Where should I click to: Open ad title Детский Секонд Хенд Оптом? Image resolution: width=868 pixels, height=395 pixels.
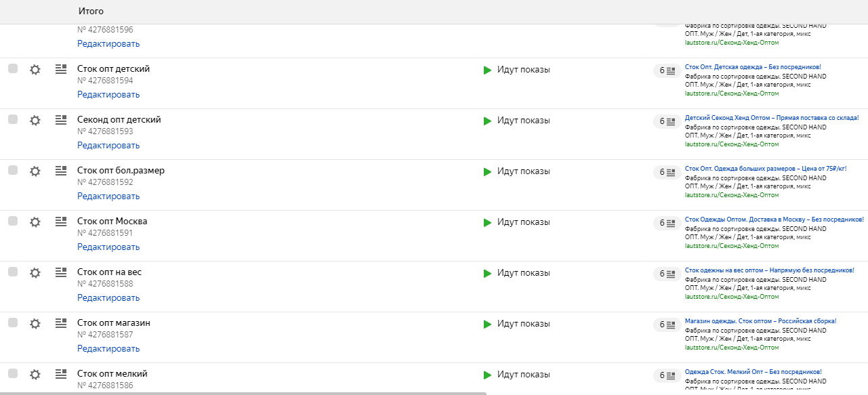click(772, 118)
